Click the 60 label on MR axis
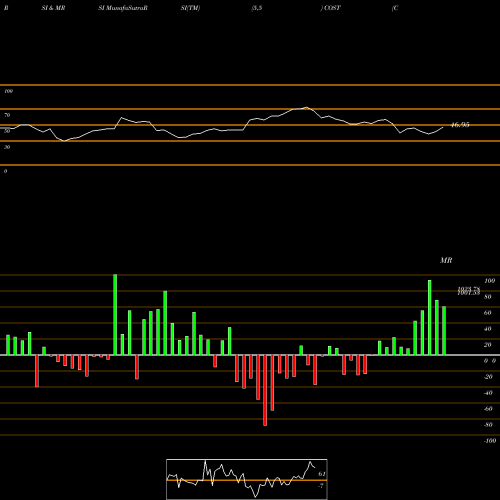Image resolution: width=500 pixels, height=500 pixels. tap(488, 313)
